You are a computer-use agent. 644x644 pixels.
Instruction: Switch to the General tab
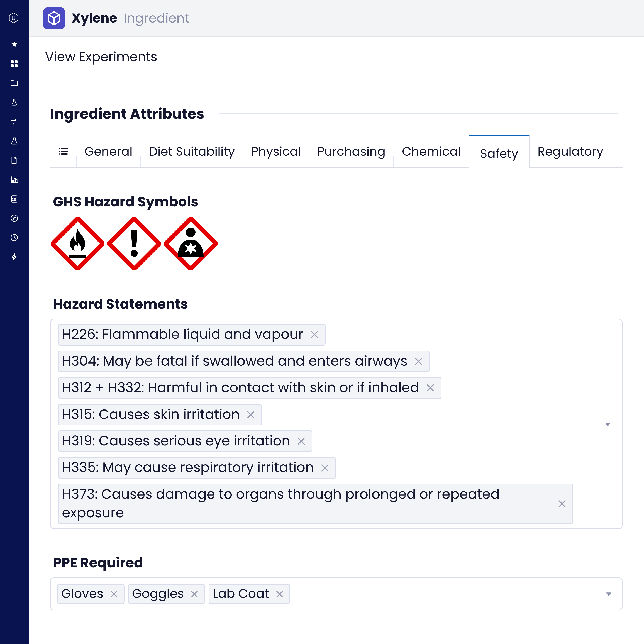[108, 151]
